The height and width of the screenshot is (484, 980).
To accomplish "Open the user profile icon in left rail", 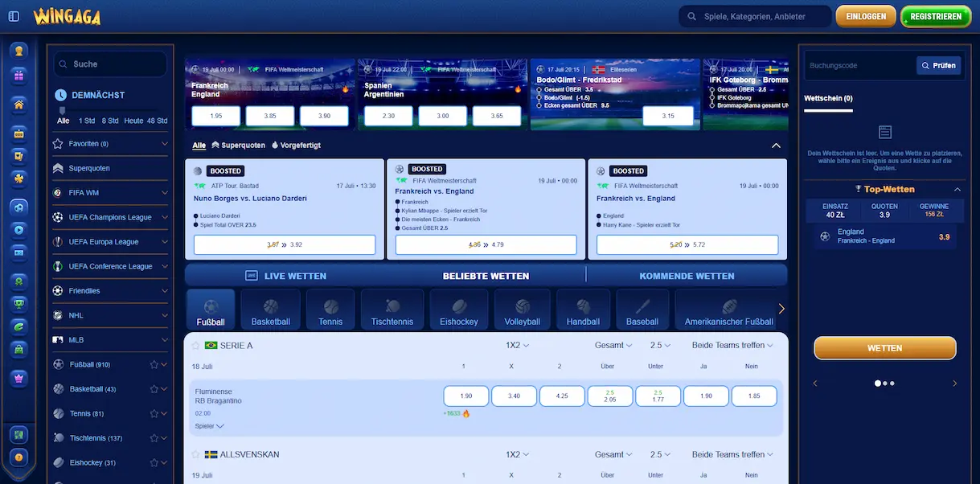I will pyautogui.click(x=19, y=51).
